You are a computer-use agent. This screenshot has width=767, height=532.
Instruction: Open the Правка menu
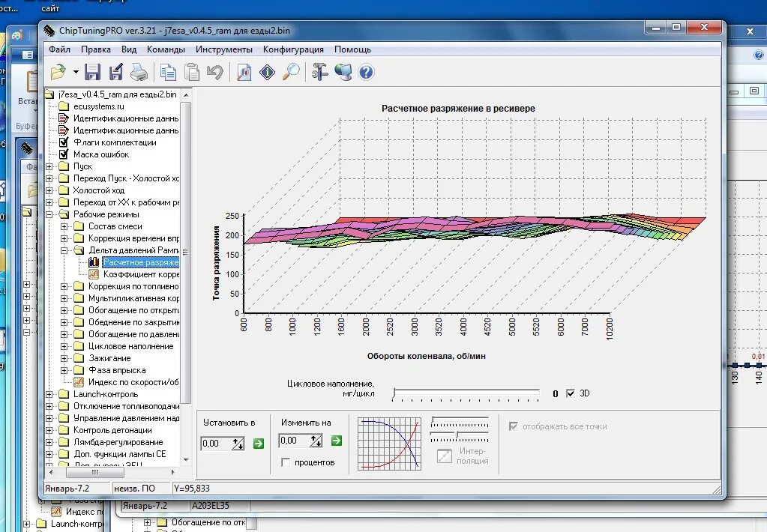[96, 49]
